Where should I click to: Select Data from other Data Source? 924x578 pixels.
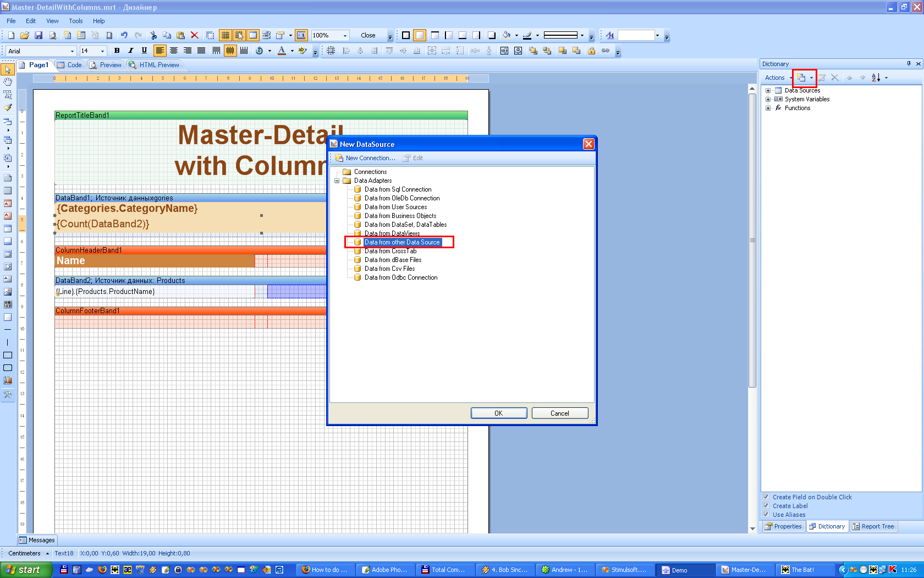[x=402, y=242]
